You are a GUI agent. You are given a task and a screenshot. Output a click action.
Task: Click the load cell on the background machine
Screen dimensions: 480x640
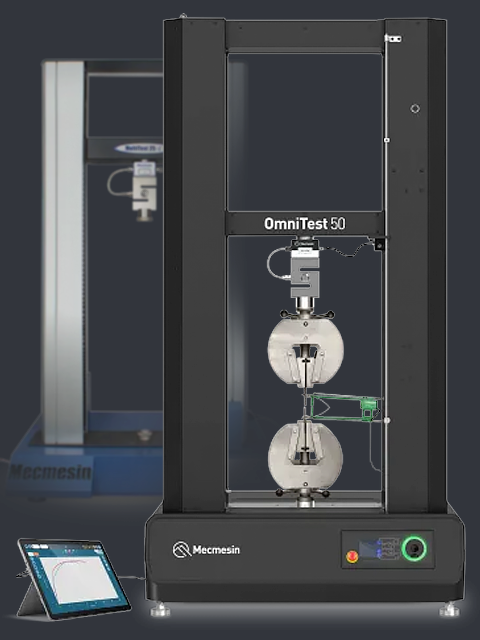click(144, 191)
